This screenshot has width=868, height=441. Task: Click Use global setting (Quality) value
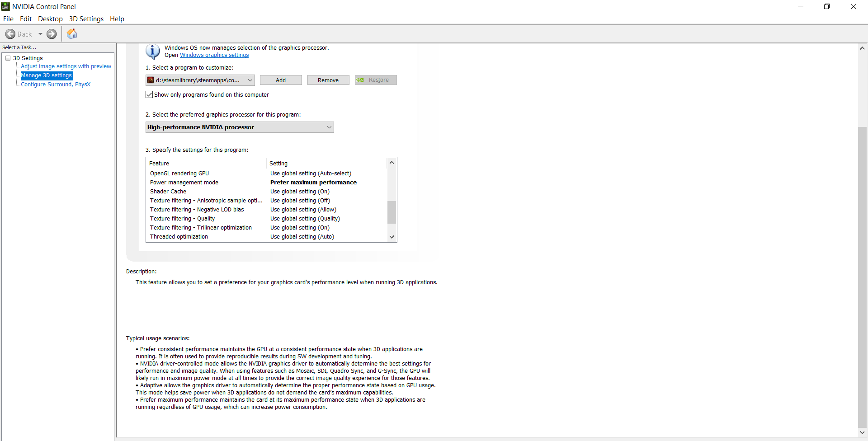tap(305, 219)
